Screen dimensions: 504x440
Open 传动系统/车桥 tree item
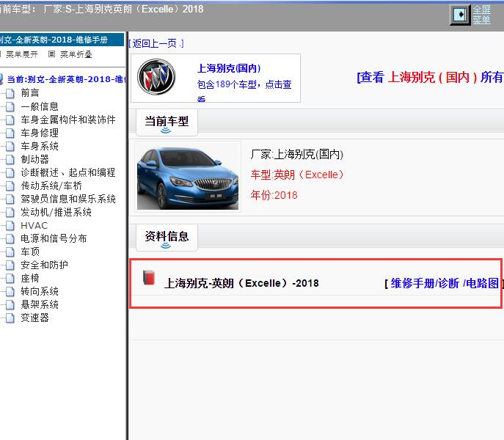pyautogui.click(x=51, y=186)
